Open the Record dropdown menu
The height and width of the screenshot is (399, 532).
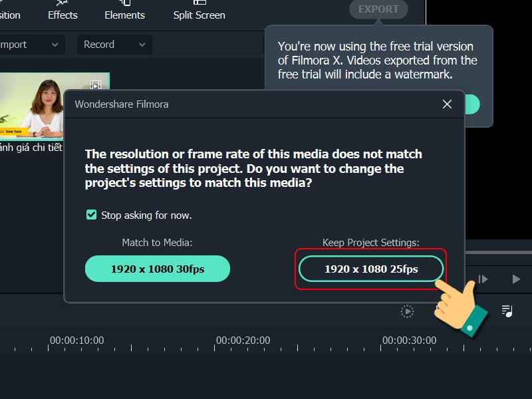(143, 45)
